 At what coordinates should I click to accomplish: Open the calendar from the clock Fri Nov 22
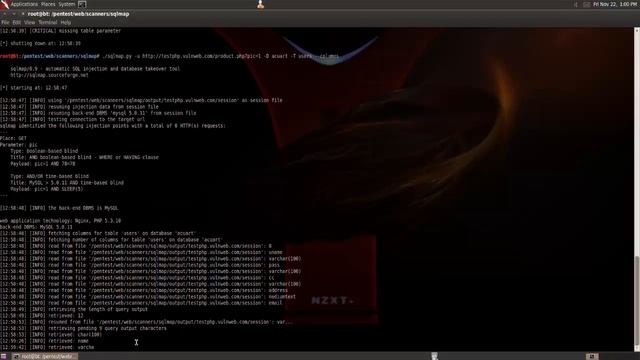616,4
